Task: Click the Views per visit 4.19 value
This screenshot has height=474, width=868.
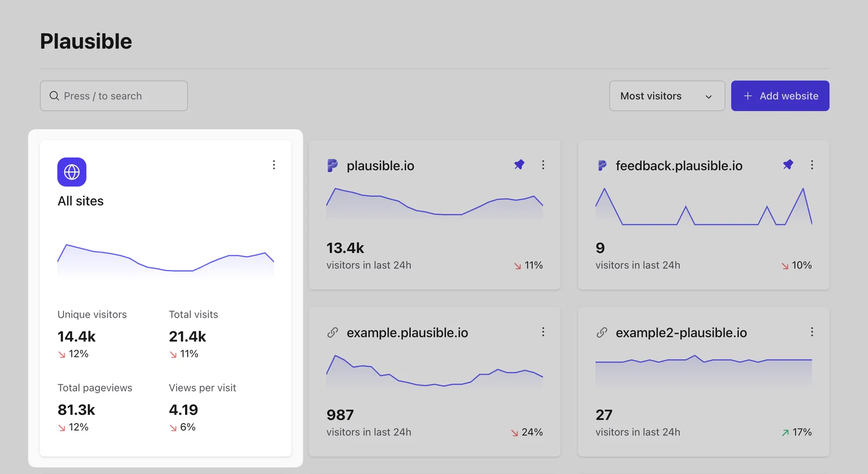Action: pyautogui.click(x=183, y=410)
